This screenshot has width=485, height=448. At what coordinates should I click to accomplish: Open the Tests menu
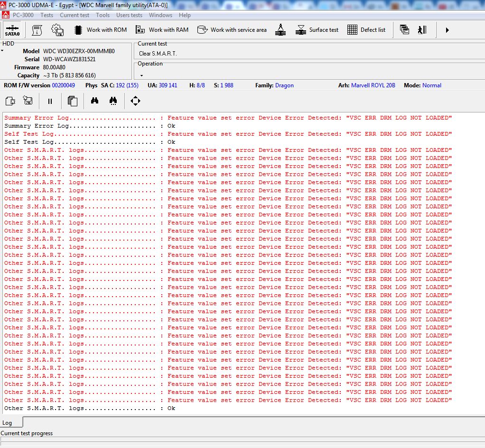click(47, 15)
